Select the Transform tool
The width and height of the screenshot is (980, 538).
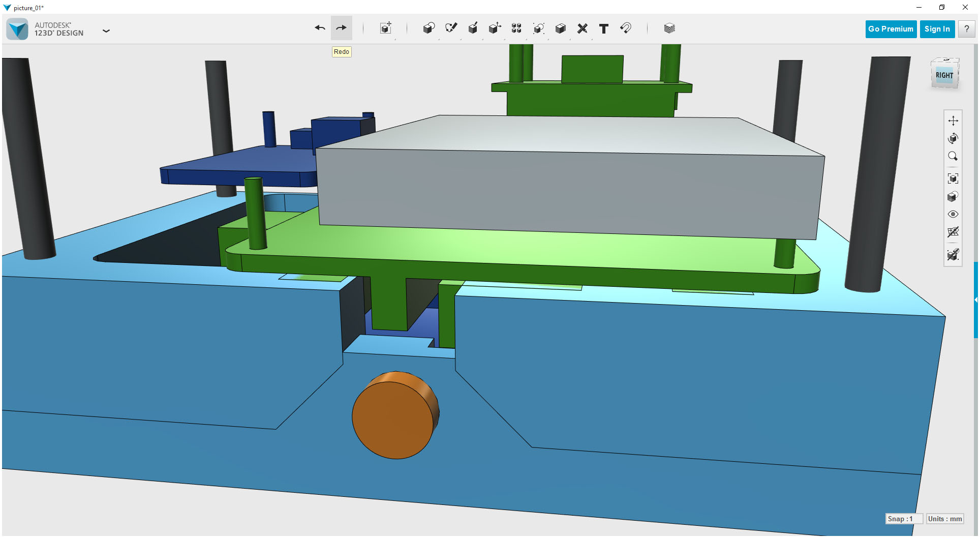coord(385,29)
